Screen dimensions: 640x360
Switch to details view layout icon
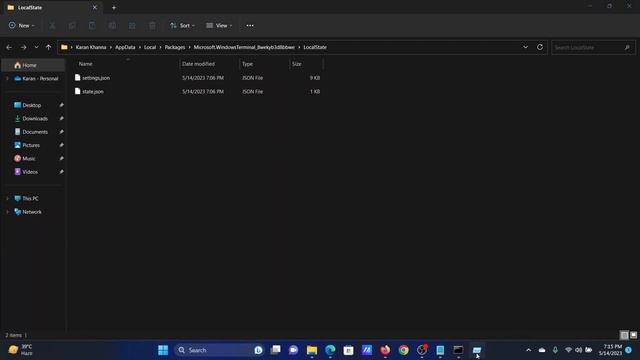point(624,335)
